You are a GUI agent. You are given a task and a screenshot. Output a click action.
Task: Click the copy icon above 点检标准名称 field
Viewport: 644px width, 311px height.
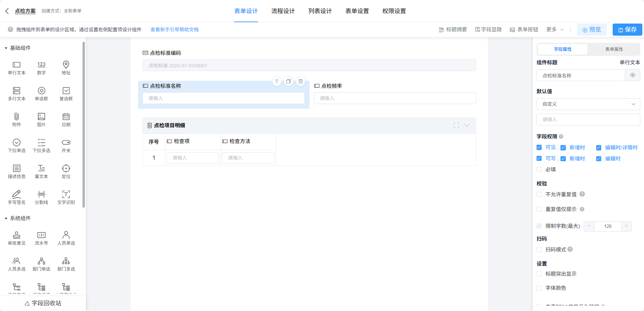289,81
